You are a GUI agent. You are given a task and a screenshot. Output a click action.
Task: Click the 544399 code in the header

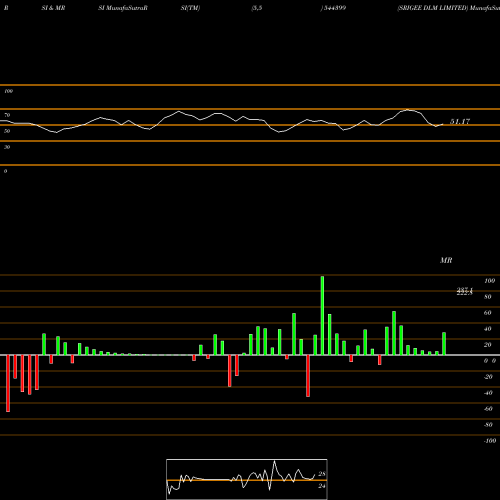pos(335,8)
